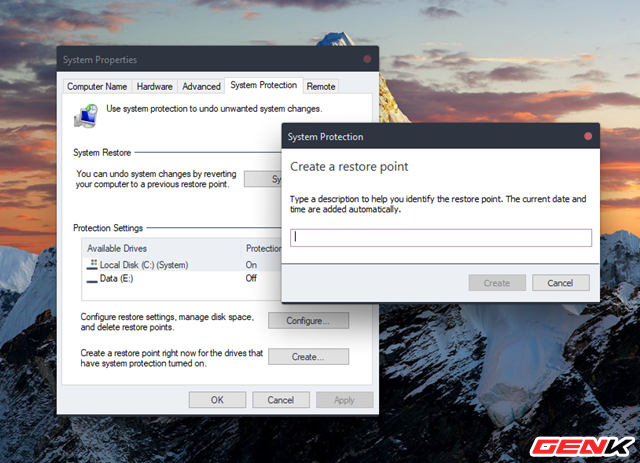Click the Data (E:) drive icon
The width and height of the screenshot is (640, 463).
(x=93, y=278)
